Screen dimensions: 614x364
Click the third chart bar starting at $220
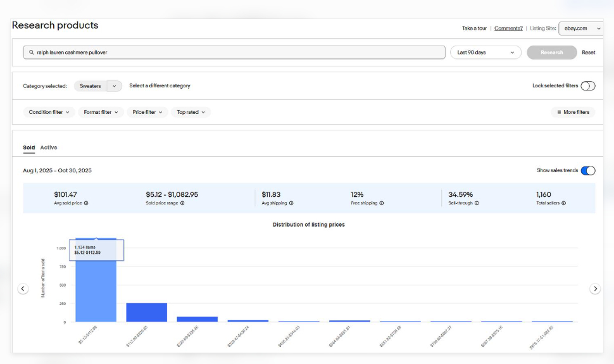click(197, 319)
